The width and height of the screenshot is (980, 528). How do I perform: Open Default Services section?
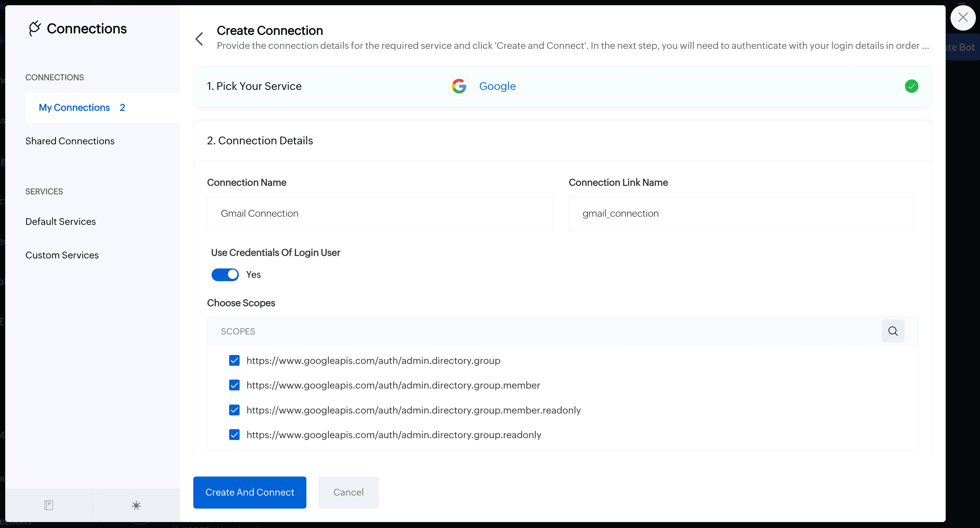(x=60, y=221)
